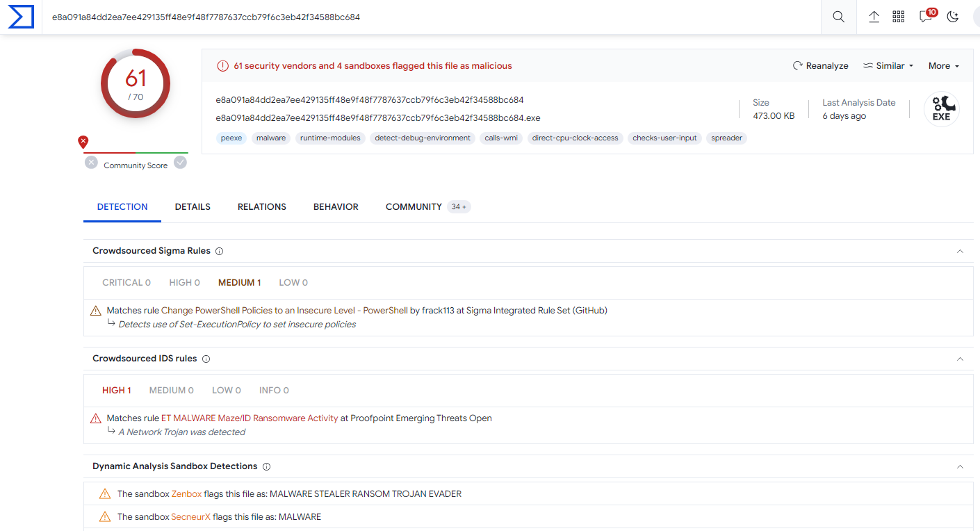Click the 473.00 KB size value
The image size is (980, 531).
[x=774, y=116]
